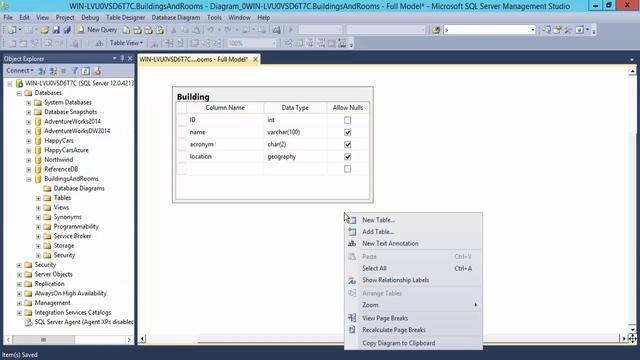Expand the System Databases folder
Screen dimensions: 640x360
click(x=29, y=102)
